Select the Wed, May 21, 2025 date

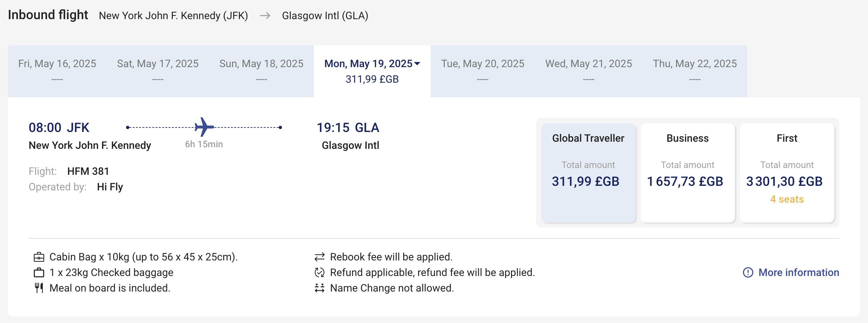[x=589, y=71]
